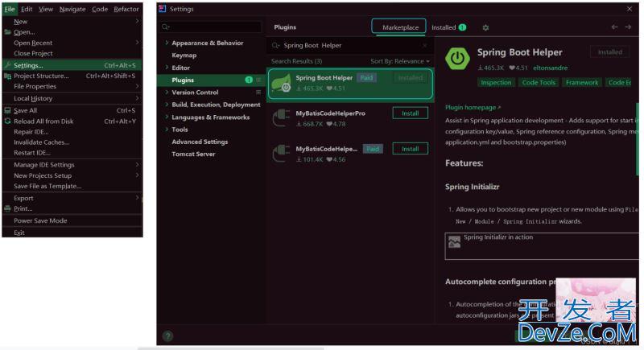This screenshot has width=644, height=350.
Task: Choose Invalidate Caches... menu item
Action: tap(72, 142)
